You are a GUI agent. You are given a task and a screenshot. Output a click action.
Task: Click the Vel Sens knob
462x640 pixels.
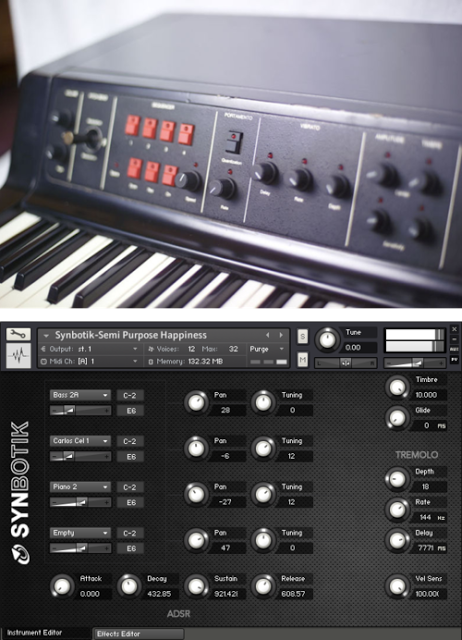click(397, 586)
